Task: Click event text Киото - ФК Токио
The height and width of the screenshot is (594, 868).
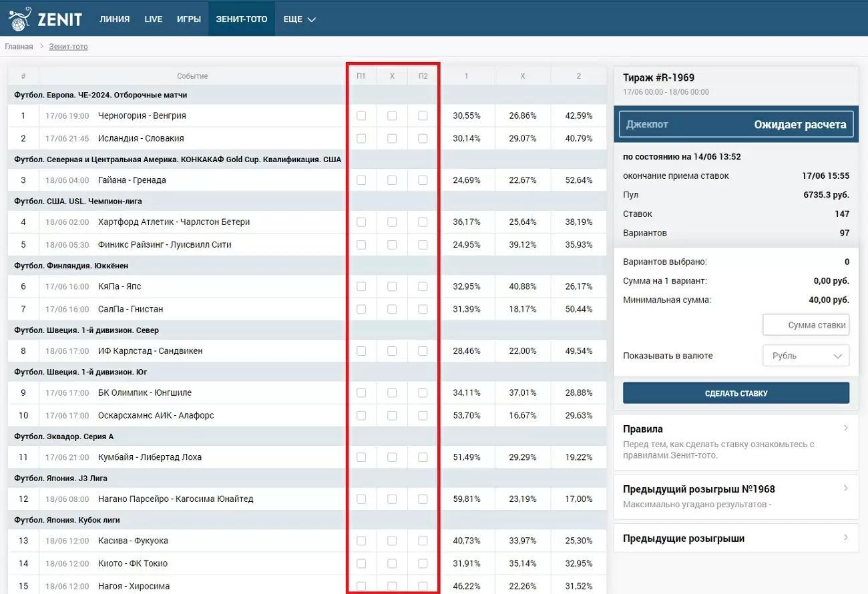Action: 133,563
